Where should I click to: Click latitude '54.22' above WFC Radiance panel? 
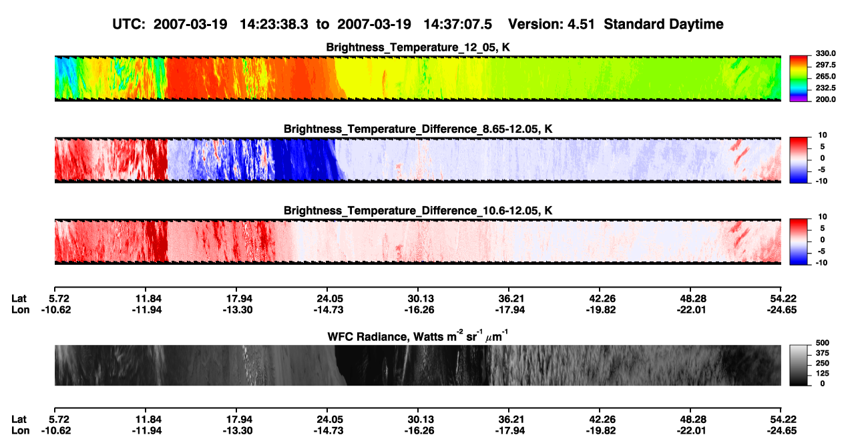[x=781, y=298]
